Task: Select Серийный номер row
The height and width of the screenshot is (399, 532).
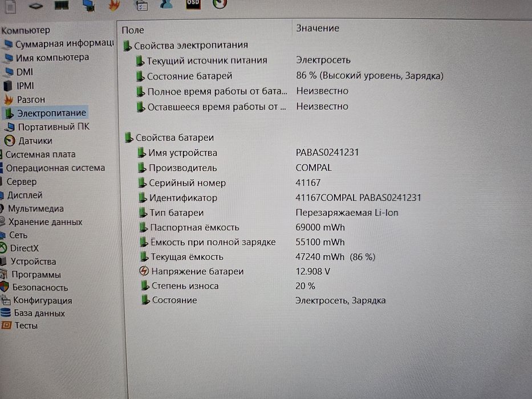Action: tap(182, 183)
